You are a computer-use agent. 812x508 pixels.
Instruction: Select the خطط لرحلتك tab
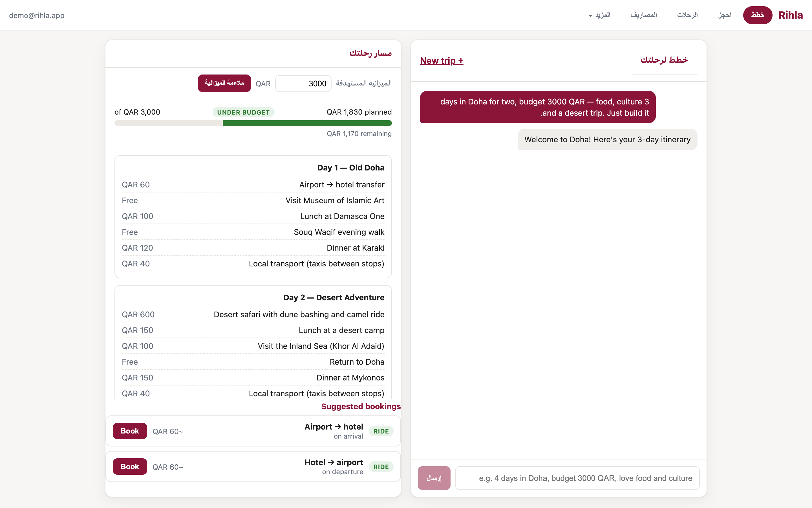coord(664,60)
